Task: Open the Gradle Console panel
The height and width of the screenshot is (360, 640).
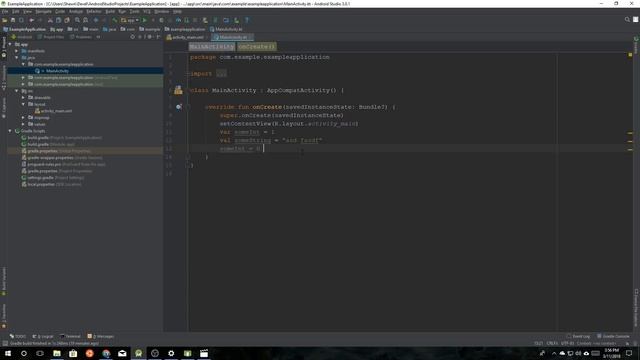Action: point(613,336)
